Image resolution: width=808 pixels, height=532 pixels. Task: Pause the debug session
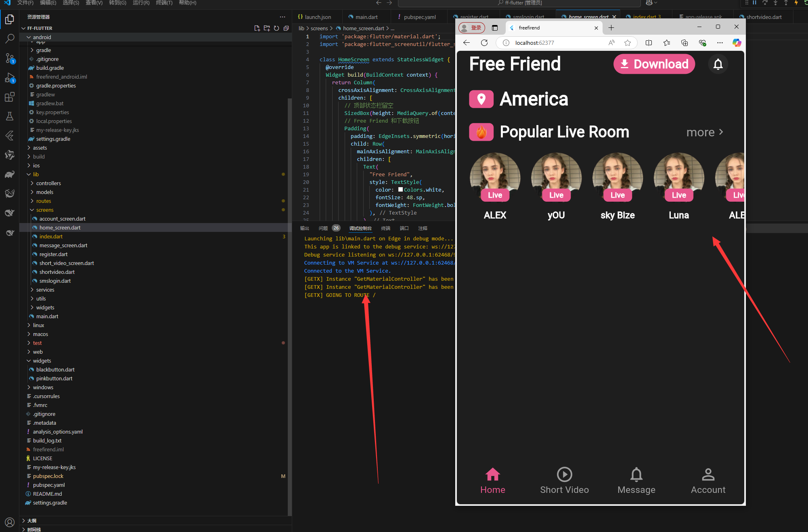754,2
